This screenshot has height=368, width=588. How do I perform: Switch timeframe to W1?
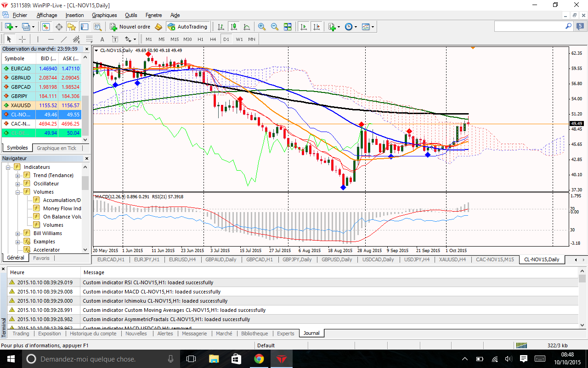(x=239, y=39)
